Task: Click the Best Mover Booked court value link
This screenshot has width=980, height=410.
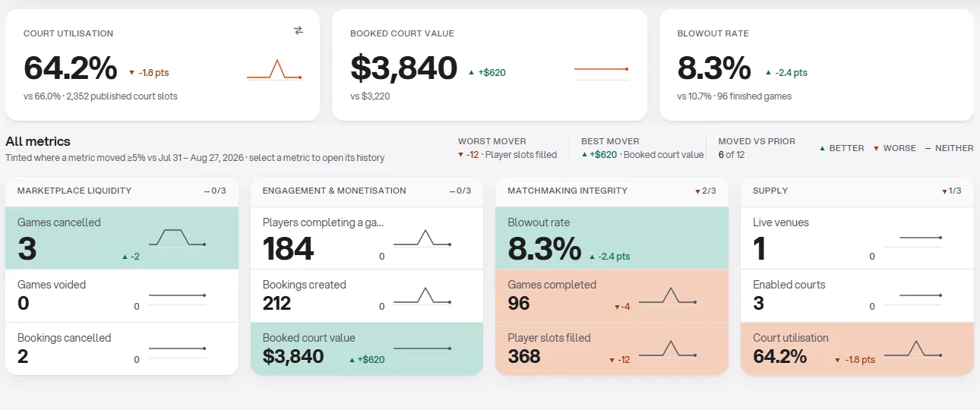Action: coord(643,155)
